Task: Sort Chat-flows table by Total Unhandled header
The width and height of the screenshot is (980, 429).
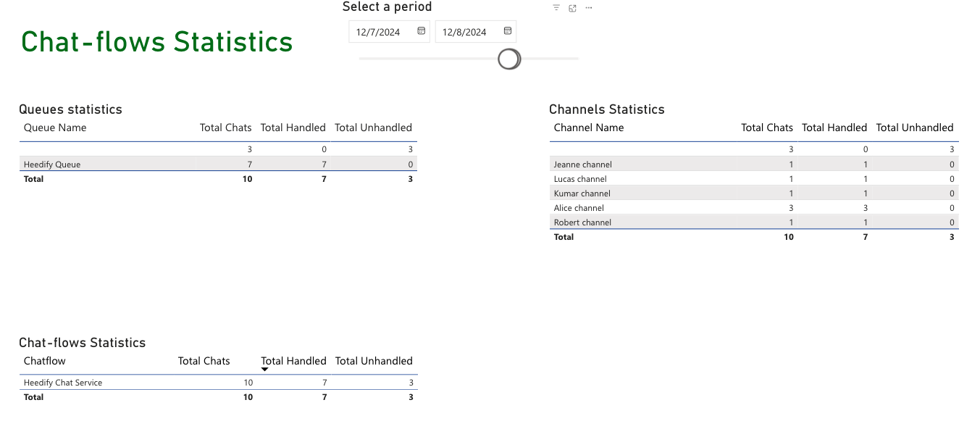Action: pos(374,361)
